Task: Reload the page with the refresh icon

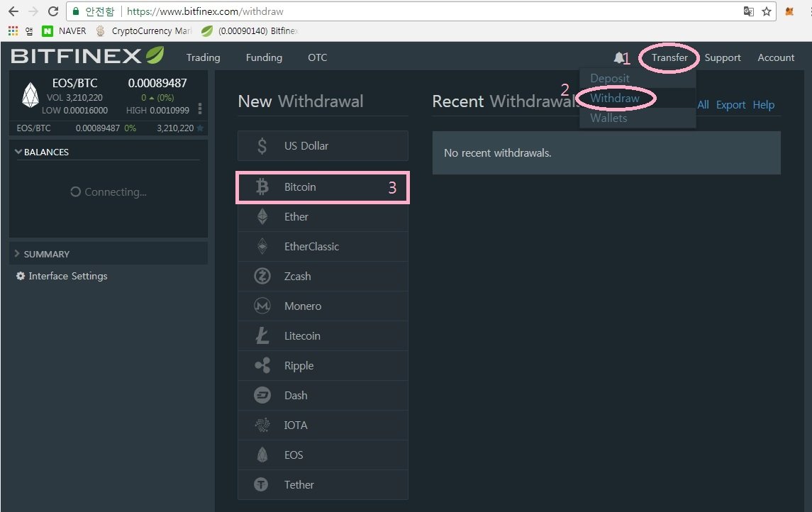Action: (x=52, y=11)
